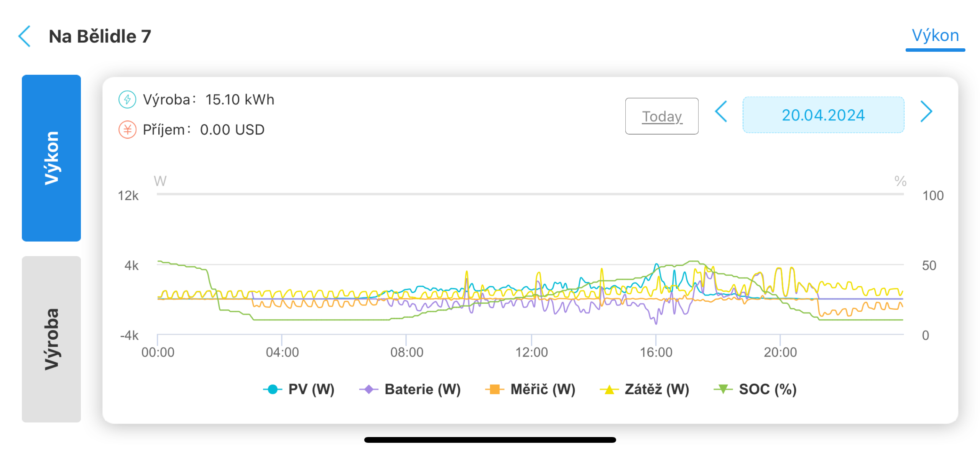Image resolution: width=980 pixels, height=452 pixels.
Task: Select the blue Výkon side tab
Action: (x=51, y=158)
